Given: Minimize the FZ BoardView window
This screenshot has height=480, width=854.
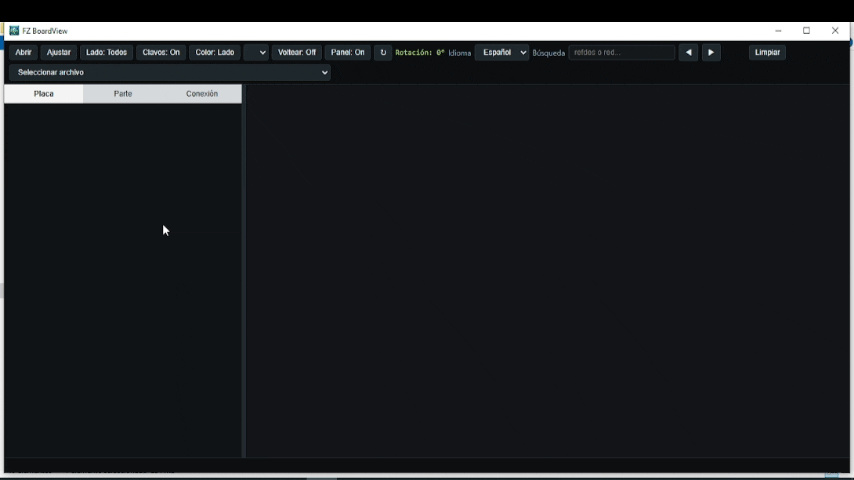Looking at the screenshot, I should point(778,31).
